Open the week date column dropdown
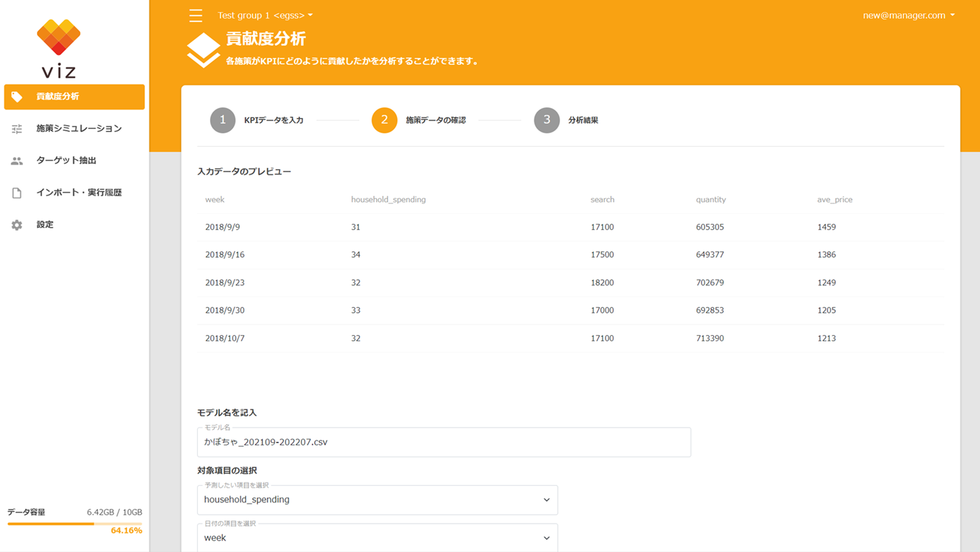Screen dimensions: 980x552 pos(377,538)
